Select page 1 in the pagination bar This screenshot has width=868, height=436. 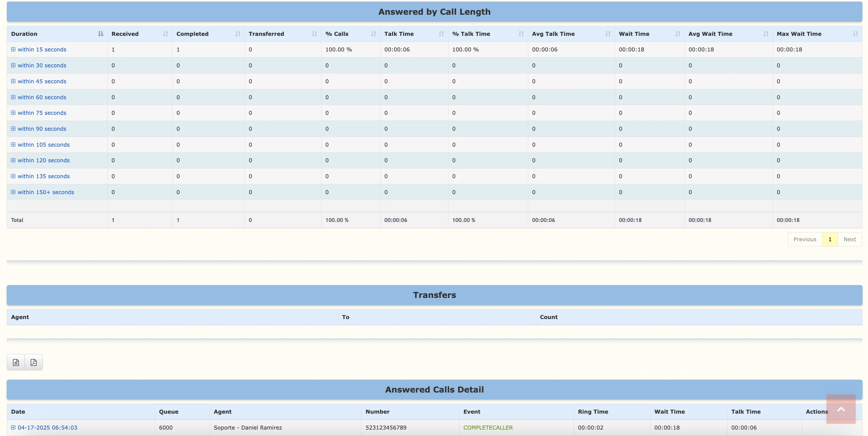tap(829, 239)
